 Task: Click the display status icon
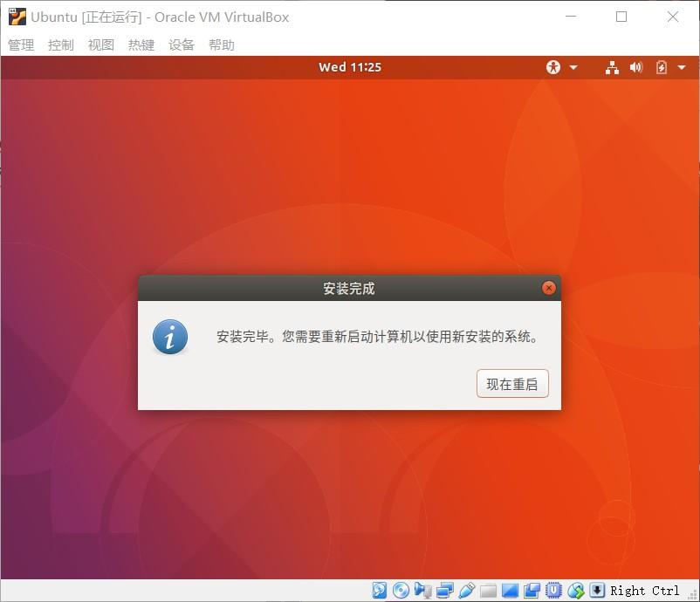[511, 591]
